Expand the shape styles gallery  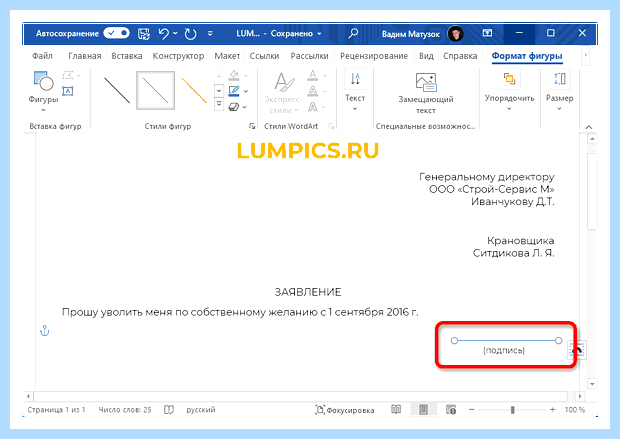click(x=219, y=104)
